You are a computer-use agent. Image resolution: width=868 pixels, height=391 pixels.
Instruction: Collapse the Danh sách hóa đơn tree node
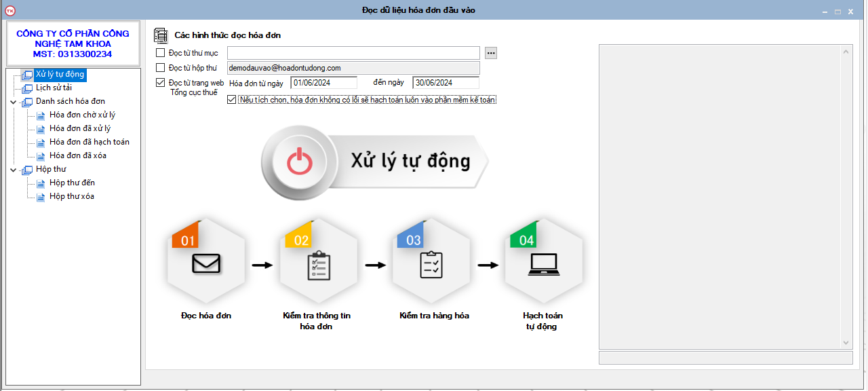click(14, 102)
